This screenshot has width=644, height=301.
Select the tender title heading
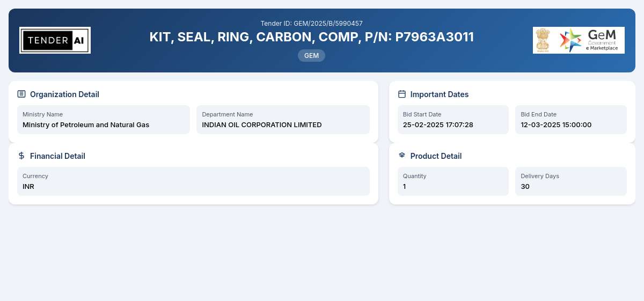pos(312,37)
